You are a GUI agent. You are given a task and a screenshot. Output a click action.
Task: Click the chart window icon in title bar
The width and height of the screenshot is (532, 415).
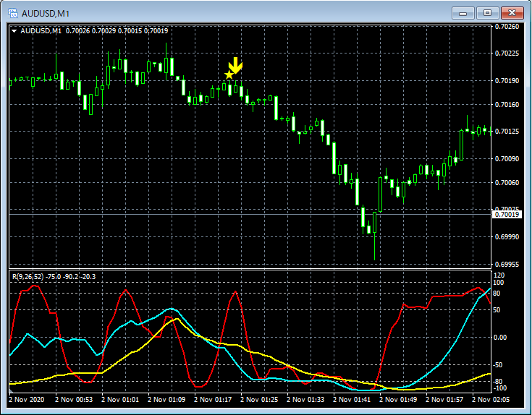tap(12, 12)
